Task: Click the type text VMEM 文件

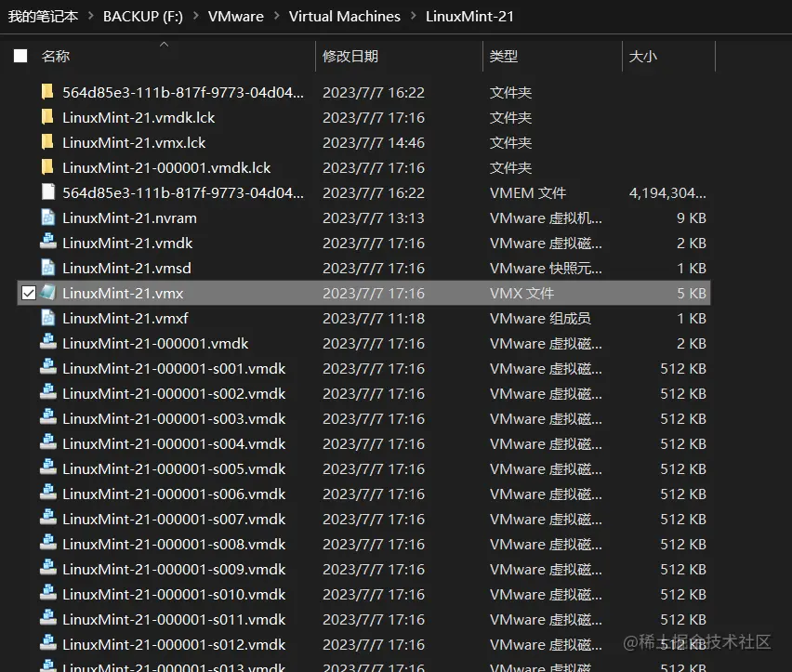Action: click(x=528, y=193)
